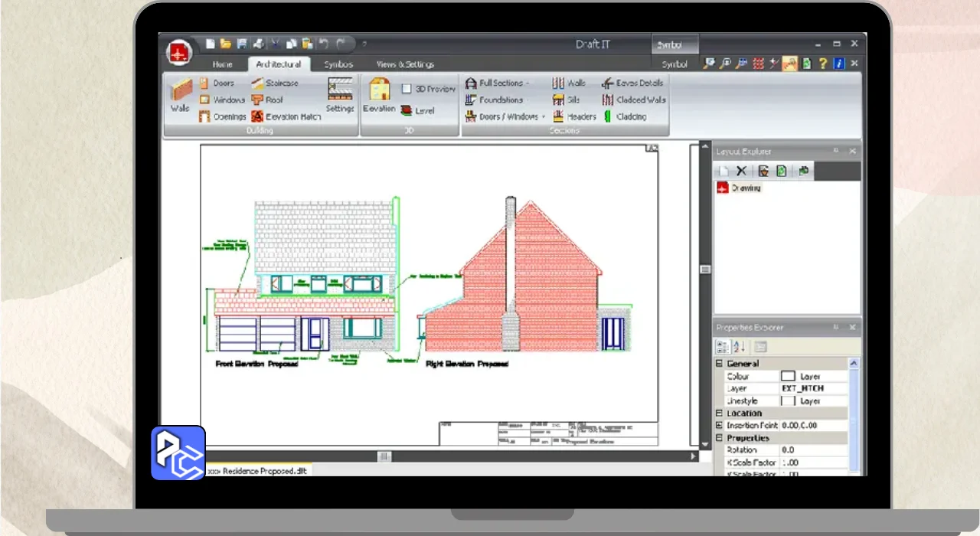
Task: Delete layout with the X icon in Layout Explorer
Action: [741, 171]
